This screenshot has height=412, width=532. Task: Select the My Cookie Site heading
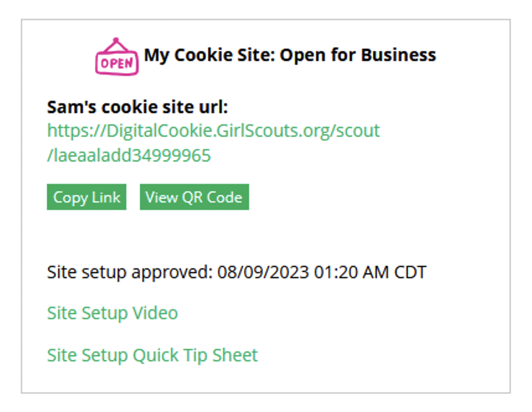[x=290, y=55]
